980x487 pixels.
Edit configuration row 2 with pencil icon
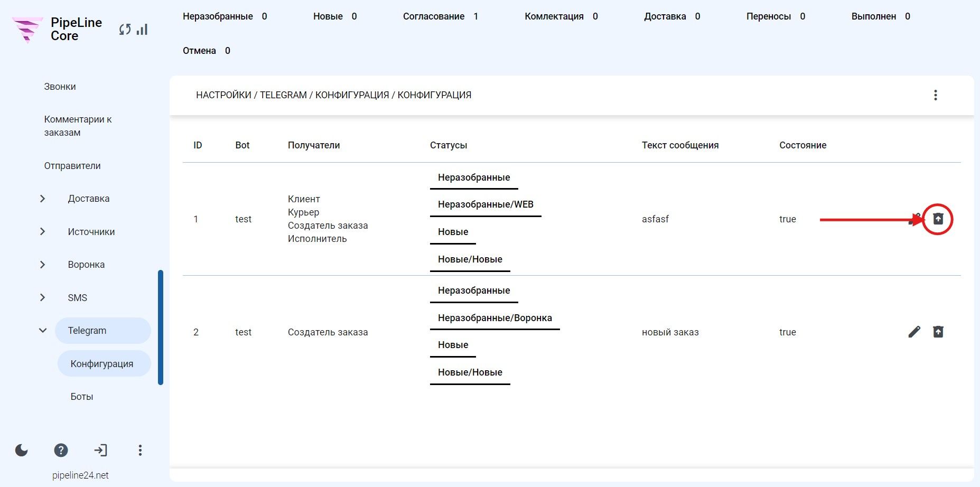[914, 332]
